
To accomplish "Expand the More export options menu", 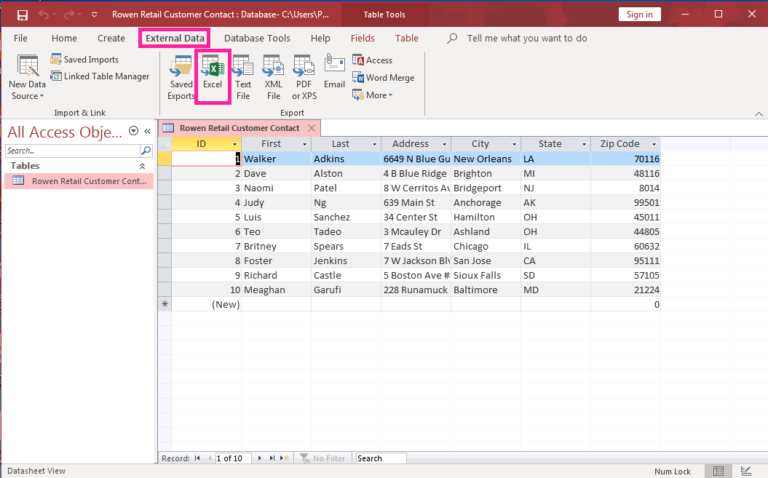I will point(378,95).
